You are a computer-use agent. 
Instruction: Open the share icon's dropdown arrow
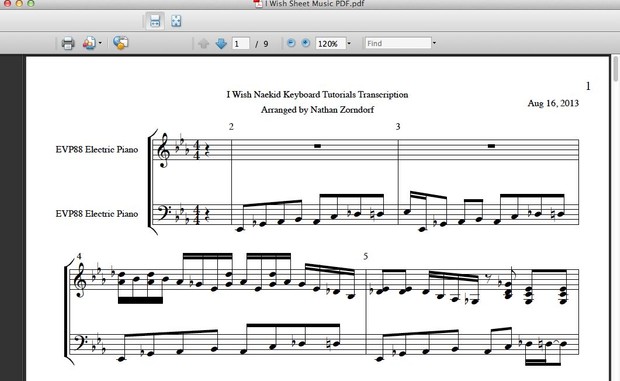tap(100, 43)
